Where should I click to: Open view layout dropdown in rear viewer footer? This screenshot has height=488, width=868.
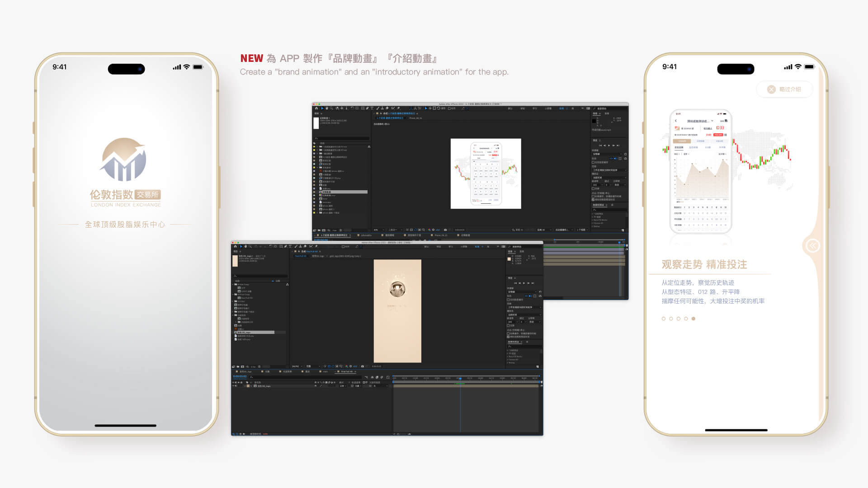582,230
